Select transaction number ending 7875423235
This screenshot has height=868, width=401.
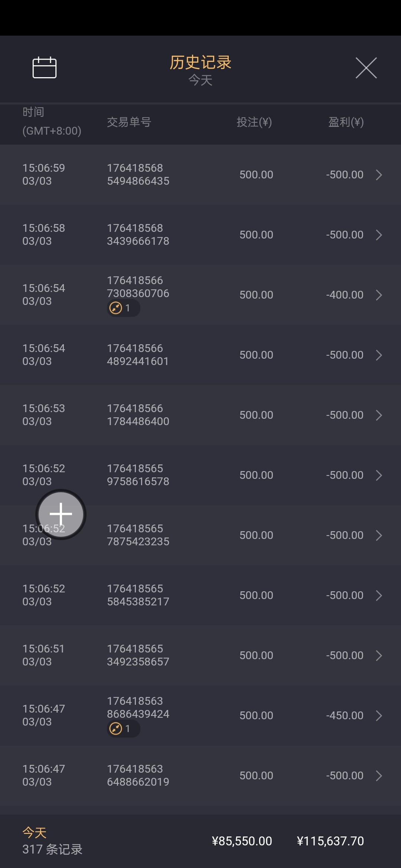point(138,535)
